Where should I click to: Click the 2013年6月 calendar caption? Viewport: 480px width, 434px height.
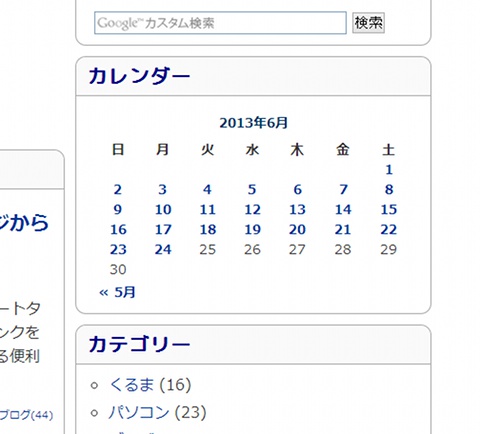click(x=253, y=123)
